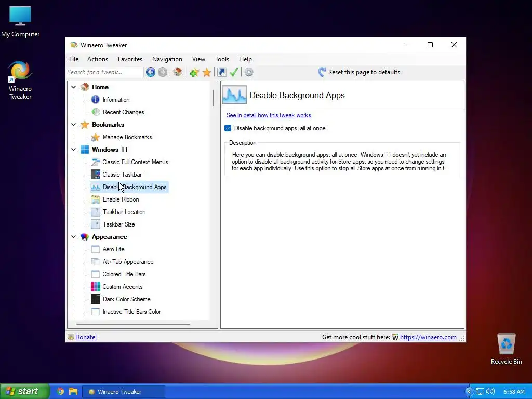This screenshot has width=532, height=399.
Task: Click 'See in detail how this tweak works'
Action: (269, 115)
